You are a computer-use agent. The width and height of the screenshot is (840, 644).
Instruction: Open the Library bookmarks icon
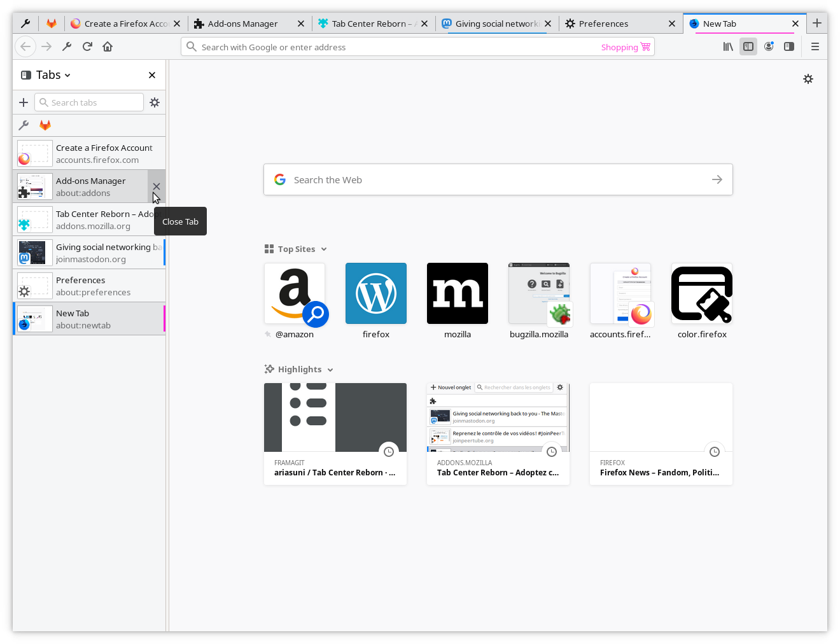tap(728, 46)
